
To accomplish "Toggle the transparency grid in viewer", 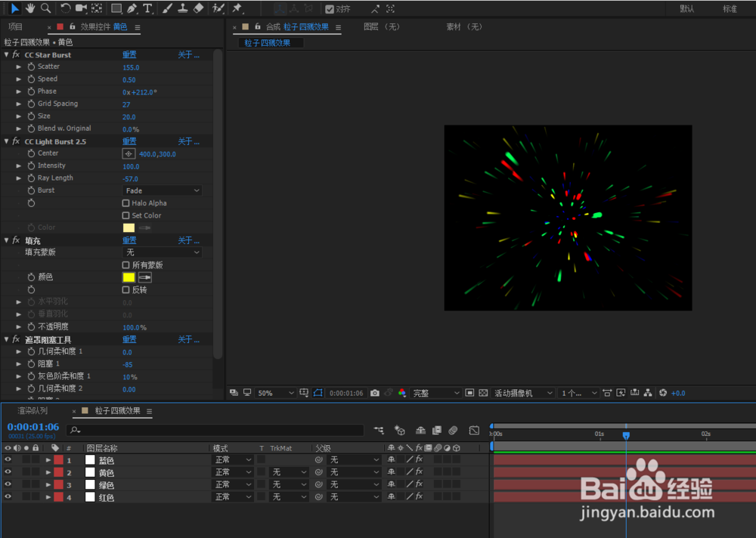I will 483,393.
